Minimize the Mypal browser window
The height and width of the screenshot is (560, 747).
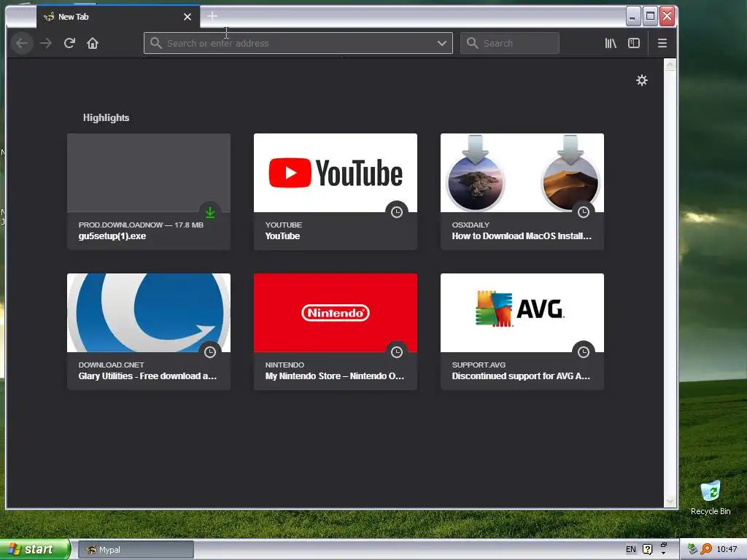(632, 17)
